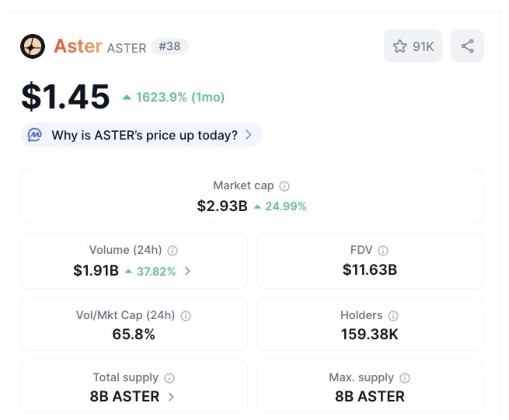Viewport: 509px width, 420px height.
Task: Click the 'Why is ASTER's price up today?' link
Action: (144, 135)
